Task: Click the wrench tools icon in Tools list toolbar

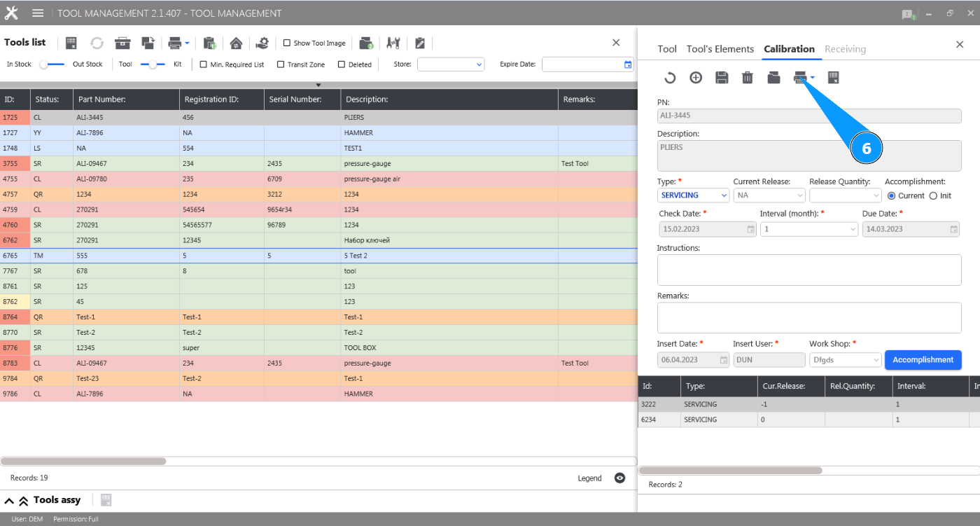Action: point(393,43)
